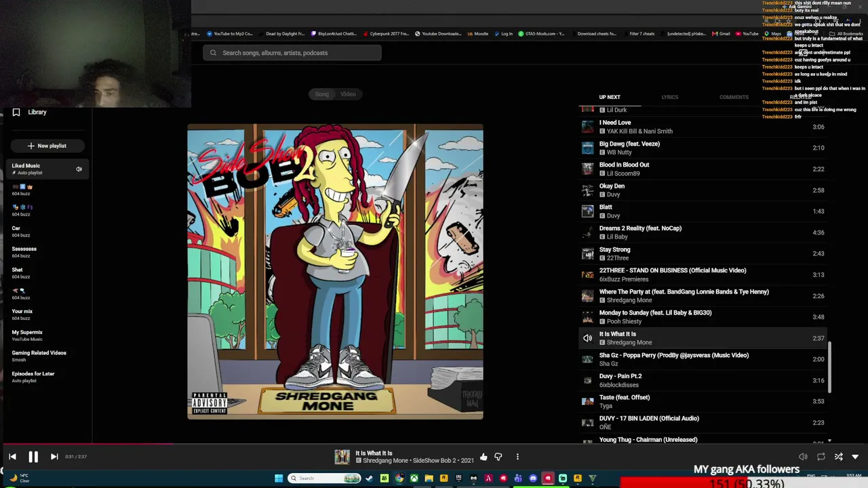Play Blatt by Duvy from the queue
The height and width of the screenshot is (488, 868).
(x=704, y=211)
